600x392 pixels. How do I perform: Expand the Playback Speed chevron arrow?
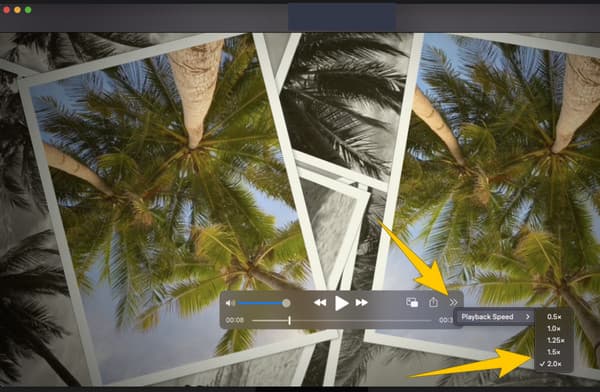coord(528,317)
